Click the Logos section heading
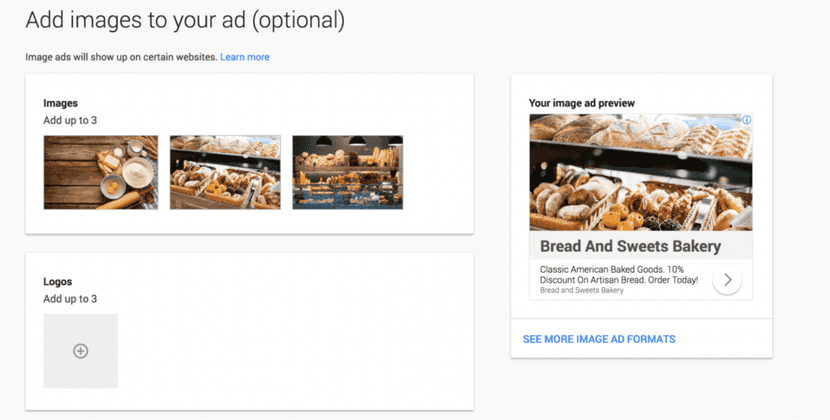830x420 pixels. tap(58, 282)
